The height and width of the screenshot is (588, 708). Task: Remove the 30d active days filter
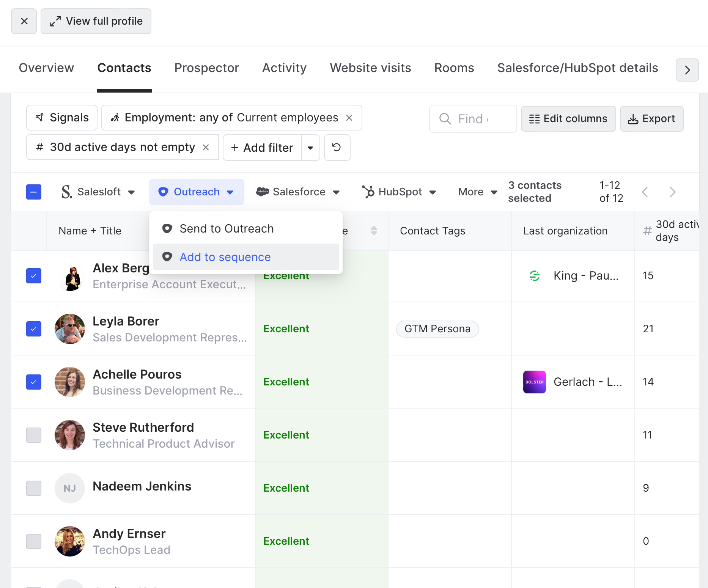(x=206, y=147)
